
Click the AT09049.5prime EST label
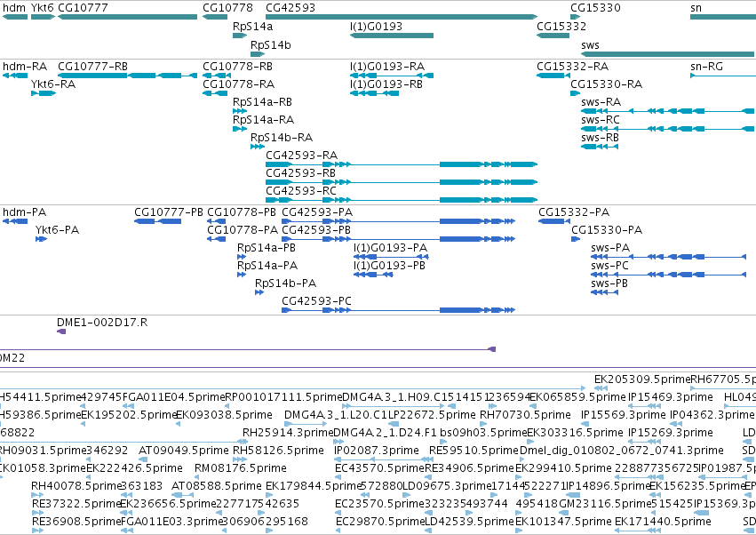pos(184,451)
